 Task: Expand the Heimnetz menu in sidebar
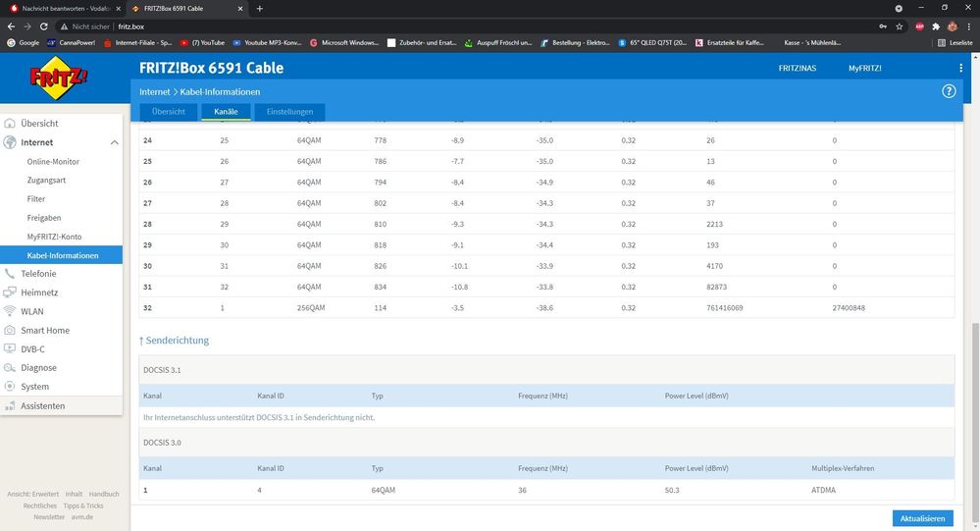39,292
